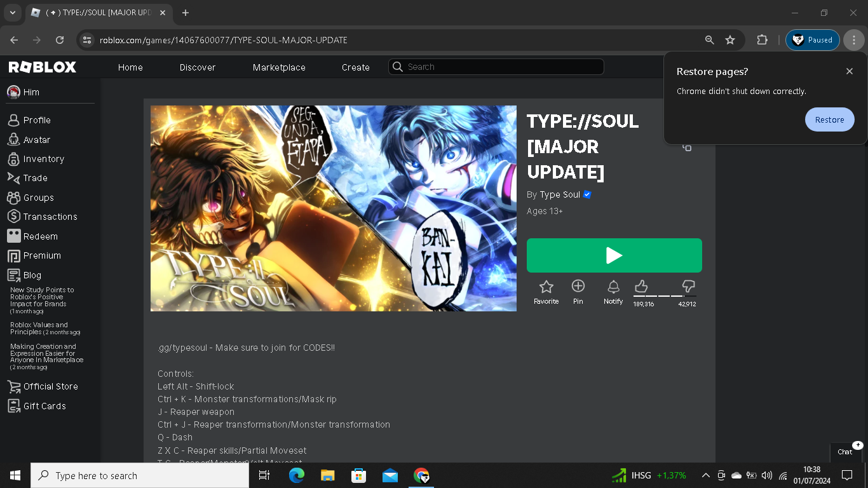Click the thumbs-down dislike icon
868x488 pixels.
pos(688,286)
